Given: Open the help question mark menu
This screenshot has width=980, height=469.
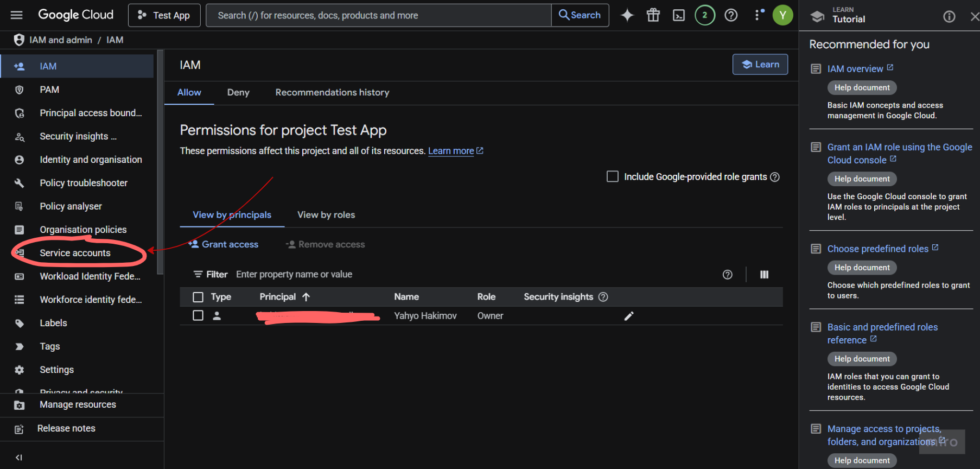Looking at the screenshot, I should click(731, 15).
